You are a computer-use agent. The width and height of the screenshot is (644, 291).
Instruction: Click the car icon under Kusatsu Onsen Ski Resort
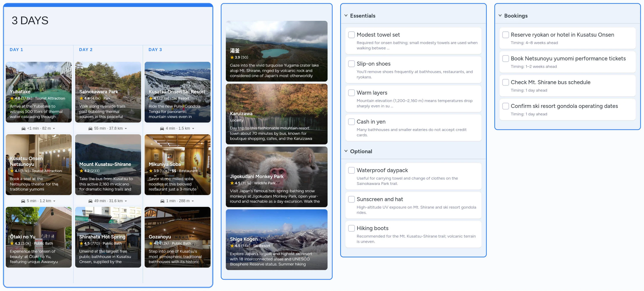[162, 128]
